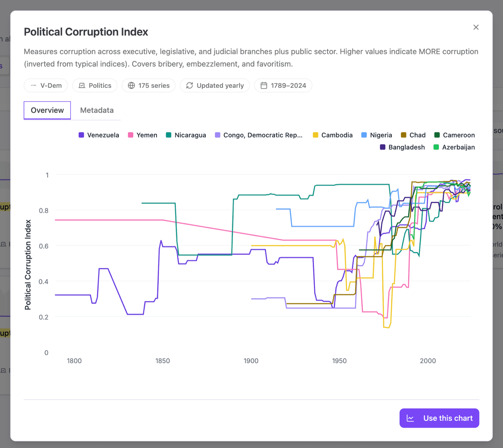This screenshot has height=448, width=503.
Task: Click the 0.6 y-axis tick label
Action: coord(44,246)
